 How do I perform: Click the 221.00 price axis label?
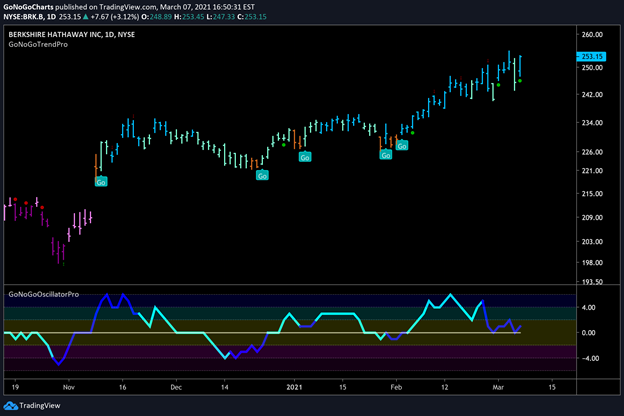592,170
